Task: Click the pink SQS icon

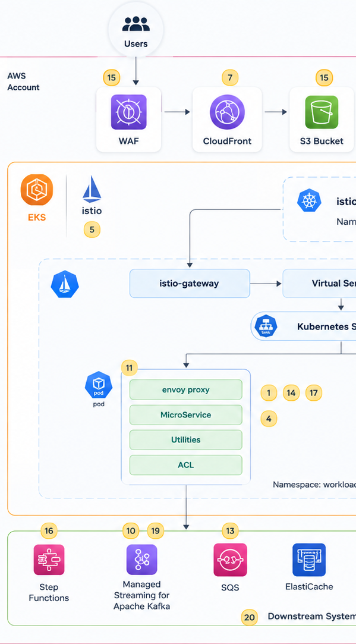Action: click(231, 560)
